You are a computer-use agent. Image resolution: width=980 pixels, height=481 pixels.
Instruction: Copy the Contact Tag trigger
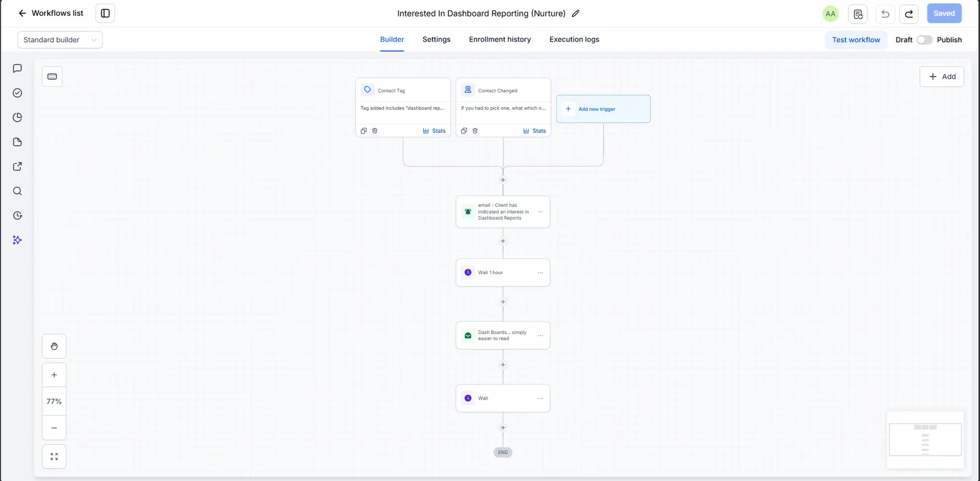click(364, 131)
